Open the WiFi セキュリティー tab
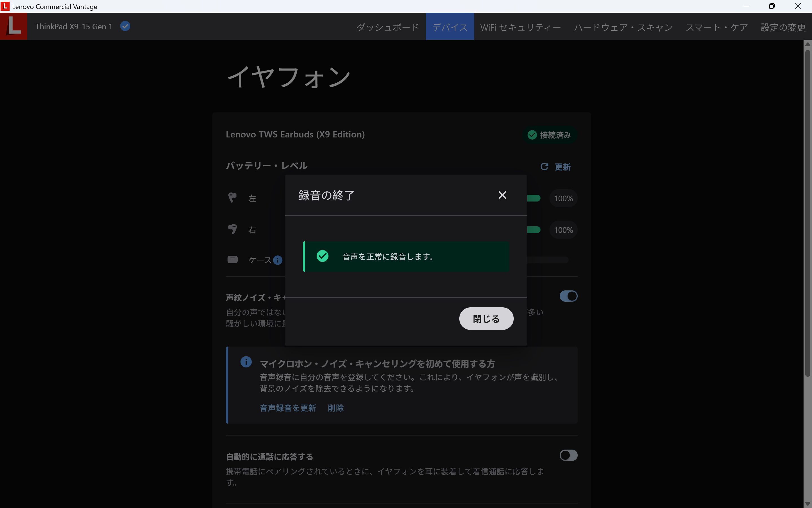The height and width of the screenshot is (508, 812). click(x=520, y=27)
